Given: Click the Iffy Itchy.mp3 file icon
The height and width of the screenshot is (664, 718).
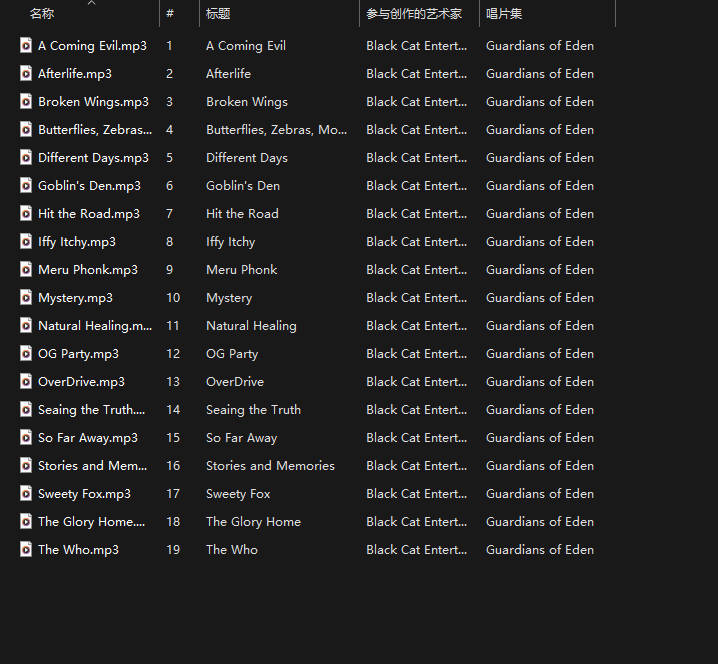Looking at the screenshot, I should coord(26,241).
